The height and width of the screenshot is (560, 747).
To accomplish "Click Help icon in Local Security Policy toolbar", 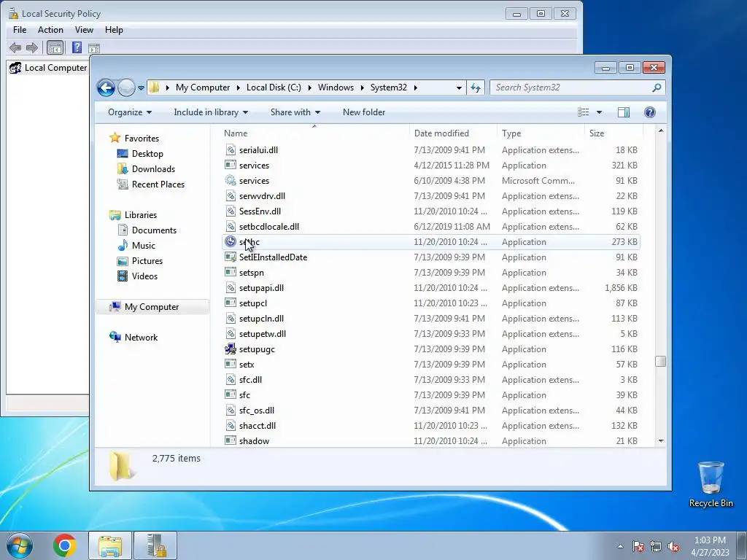I will [x=77, y=47].
